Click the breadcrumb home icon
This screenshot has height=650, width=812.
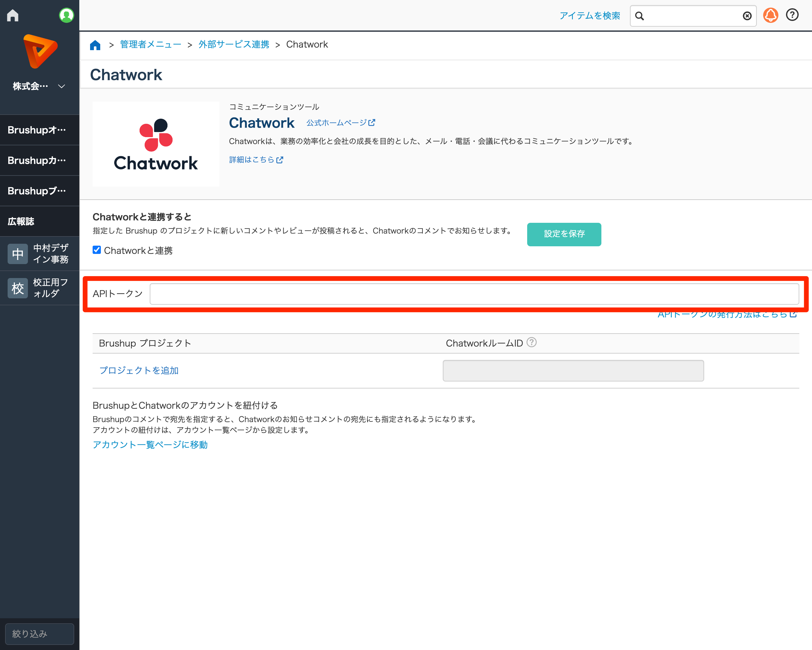point(95,45)
